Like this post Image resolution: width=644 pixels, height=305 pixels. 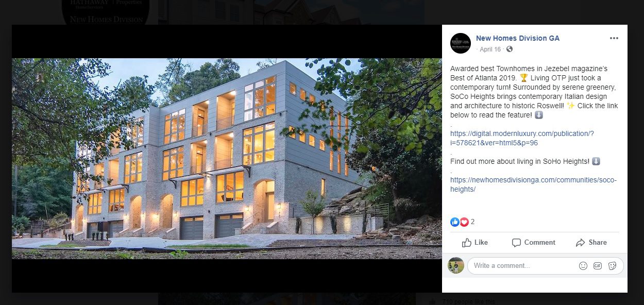(475, 243)
